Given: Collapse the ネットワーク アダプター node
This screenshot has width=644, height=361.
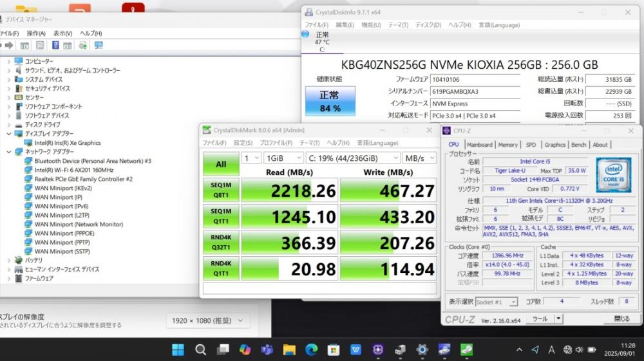Looking at the screenshot, I should 8,152.
